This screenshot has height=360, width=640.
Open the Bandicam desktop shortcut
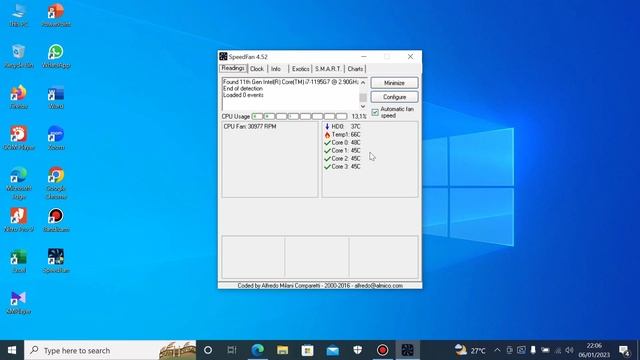coord(56,220)
